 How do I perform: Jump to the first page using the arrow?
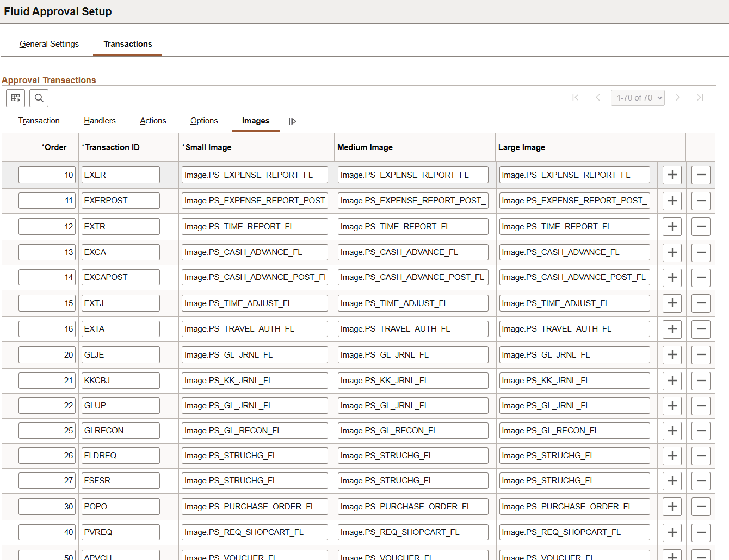click(575, 97)
